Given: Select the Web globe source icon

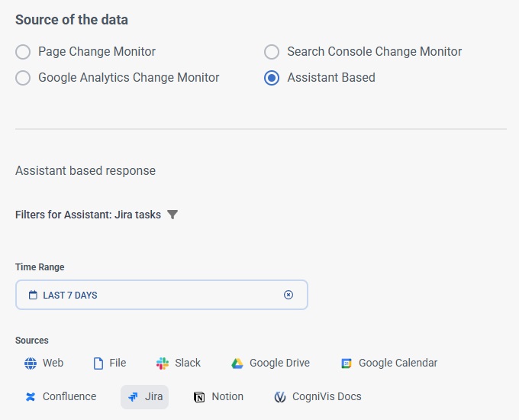Looking at the screenshot, I should [31, 363].
